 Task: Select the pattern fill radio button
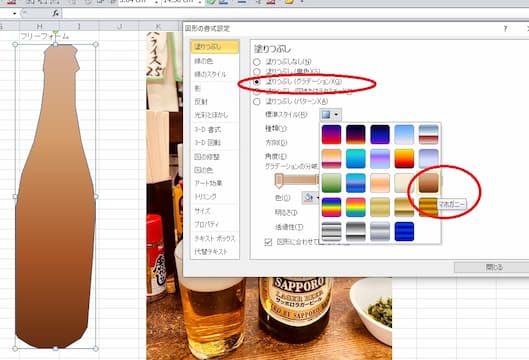point(257,102)
